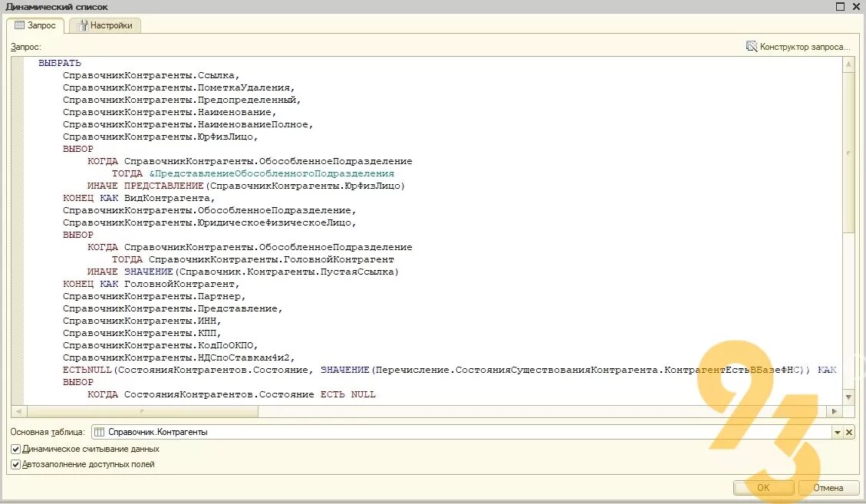Clear the Основная таблица field
This screenshot has height=504, width=866.
(x=849, y=432)
